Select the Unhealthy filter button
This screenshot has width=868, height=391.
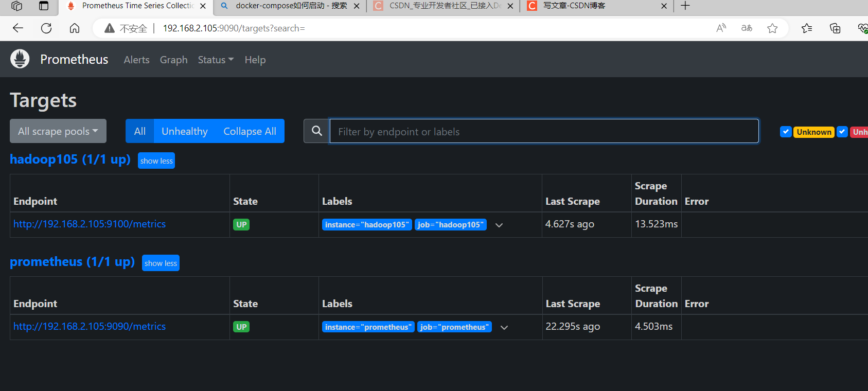tap(184, 131)
